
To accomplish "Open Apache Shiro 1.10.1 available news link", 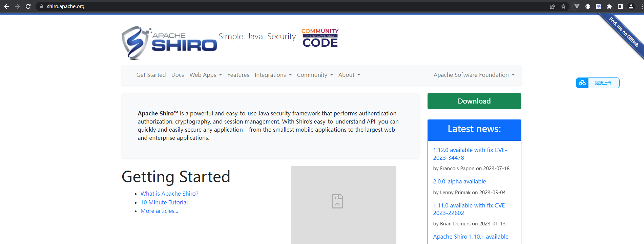I will (x=471, y=237).
